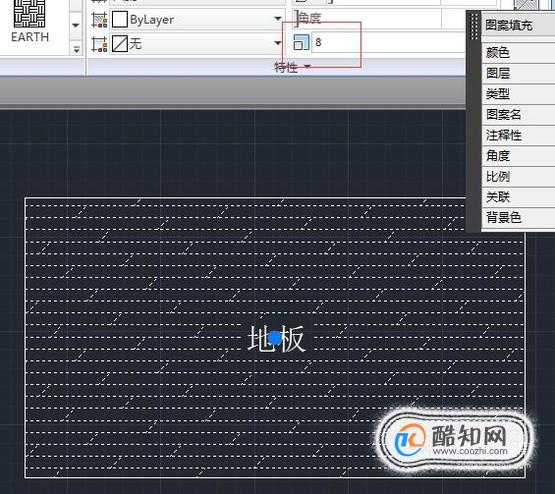Click the 比例 property row
This screenshot has height=494, width=555.
click(x=518, y=176)
